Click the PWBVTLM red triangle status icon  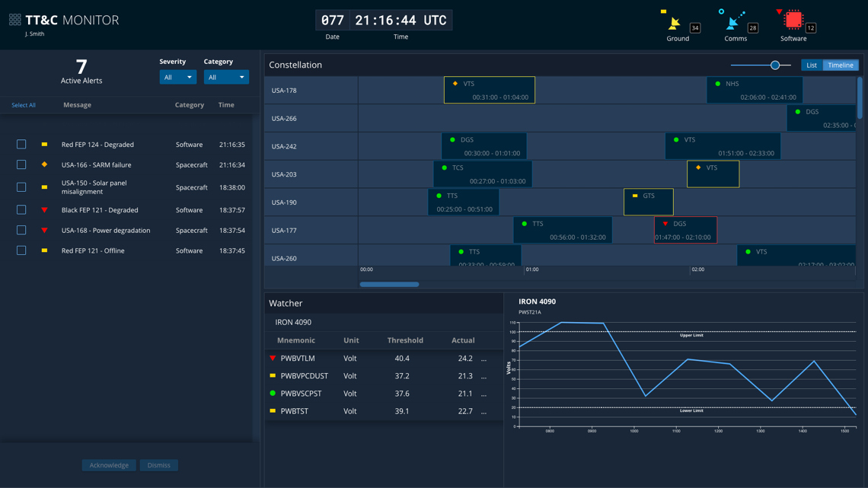[273, 359]
